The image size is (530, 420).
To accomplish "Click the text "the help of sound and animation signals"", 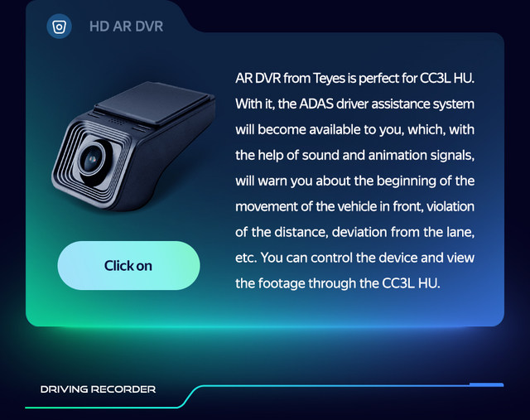I will coord(354,155).
